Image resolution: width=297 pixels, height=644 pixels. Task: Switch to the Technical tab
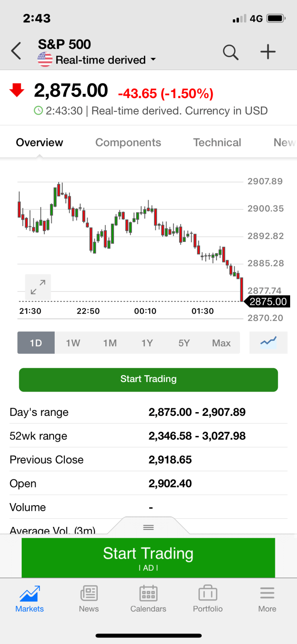click(x=217, y=142)
